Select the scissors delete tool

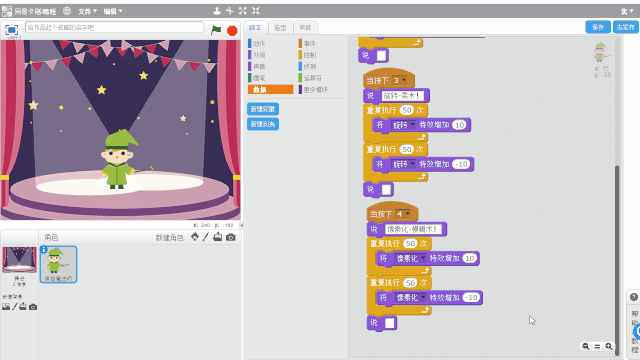coord(230,11)
